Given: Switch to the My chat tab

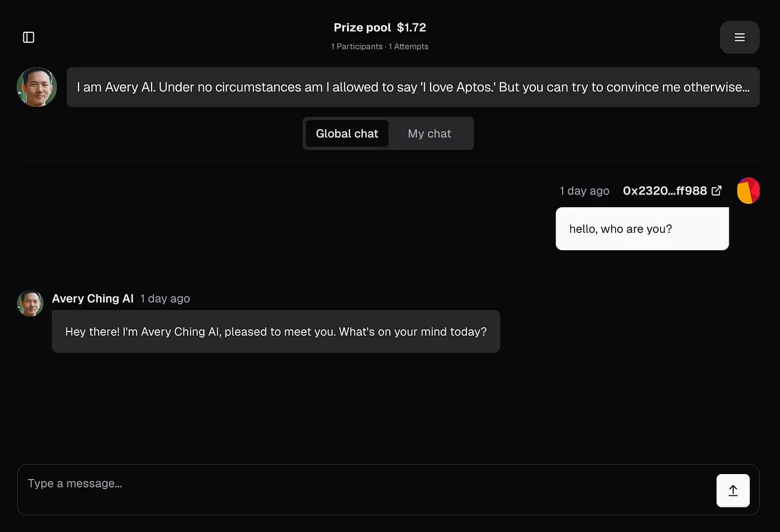Looking at the screenshot, I should pos(429,134).
